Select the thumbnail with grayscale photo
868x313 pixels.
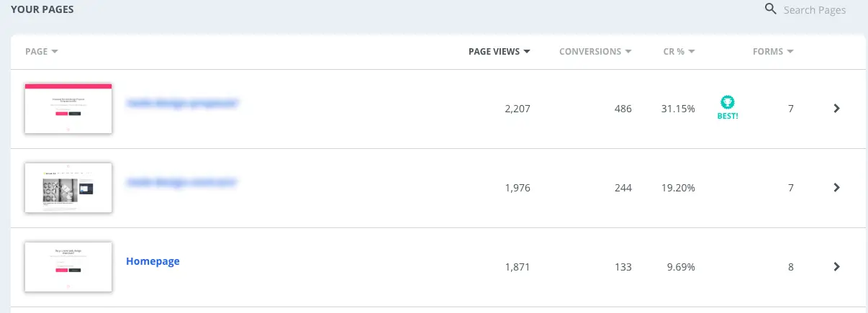point(68,188)
